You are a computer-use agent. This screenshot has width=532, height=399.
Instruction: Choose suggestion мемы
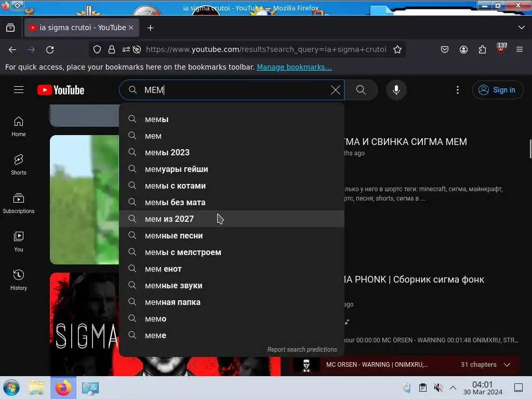(x=232, y=119)
